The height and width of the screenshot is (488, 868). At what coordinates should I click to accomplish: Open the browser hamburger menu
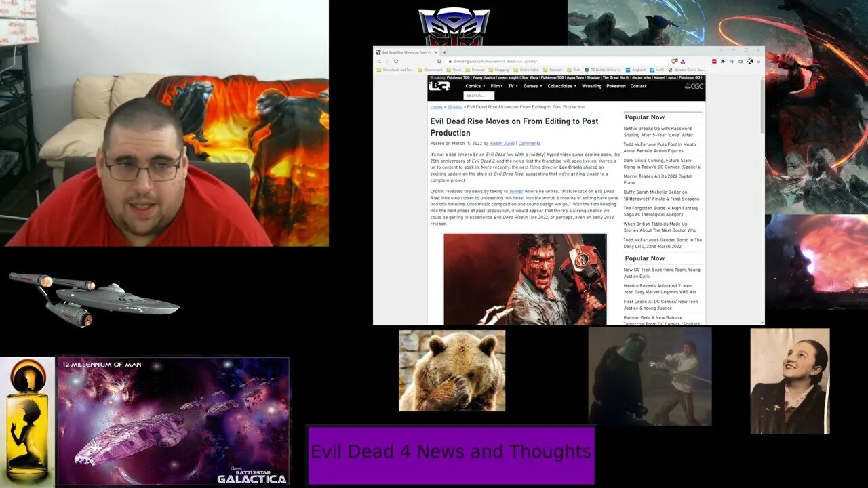[759, 61]
